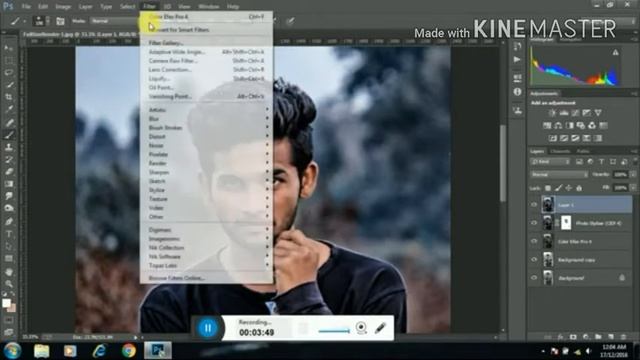640x360 pixels.
Task: Open layer style fx menu
Action: coord(560,337)
